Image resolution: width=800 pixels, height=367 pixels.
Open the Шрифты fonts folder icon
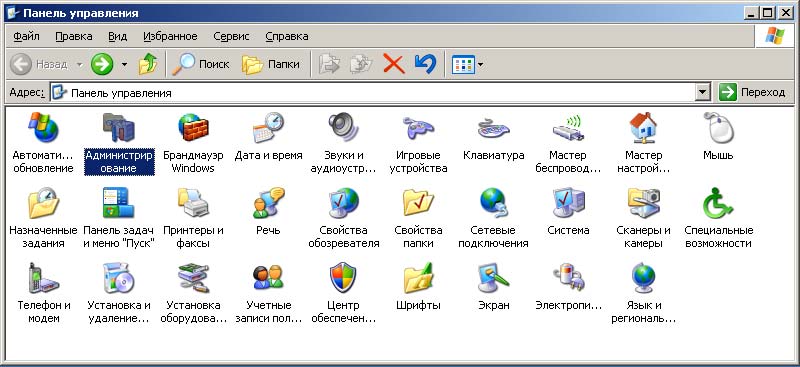click(418, 278)
